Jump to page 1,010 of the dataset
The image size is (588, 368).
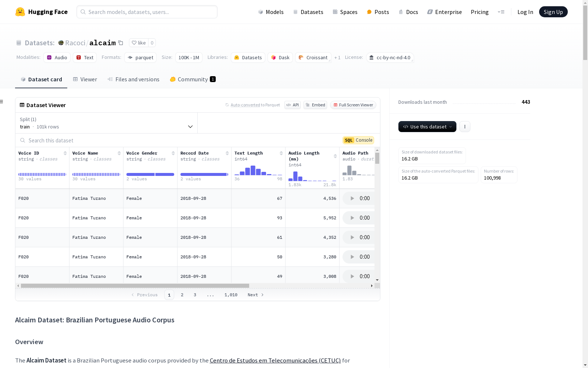pos(231,295)
